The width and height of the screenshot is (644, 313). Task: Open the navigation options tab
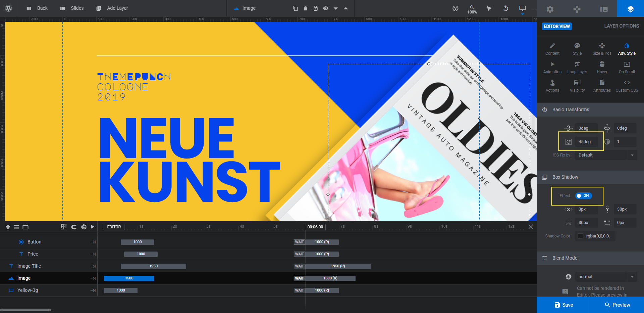(577, 9)
